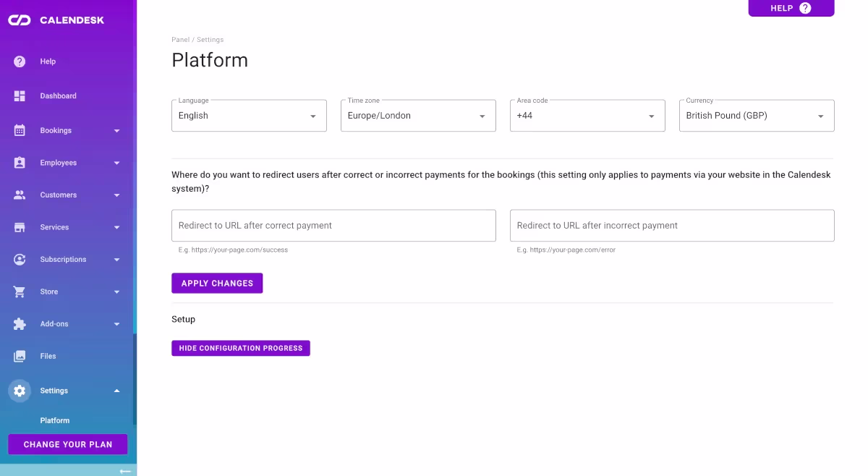Collapse the Settings section chevron
868x476 pixels.
(x=116, y=390)
